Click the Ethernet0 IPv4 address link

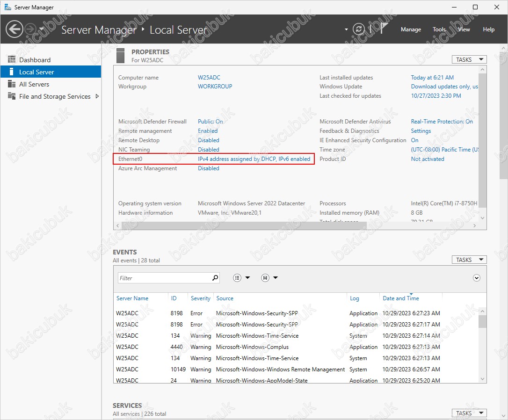pyautogui.click(x=254, y=159)
